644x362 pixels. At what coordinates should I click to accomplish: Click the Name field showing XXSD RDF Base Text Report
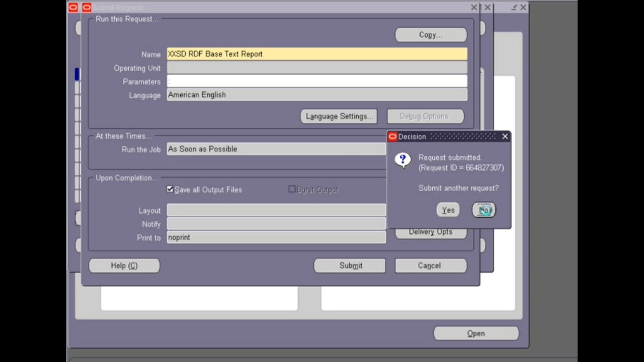(x=316, y=53)
